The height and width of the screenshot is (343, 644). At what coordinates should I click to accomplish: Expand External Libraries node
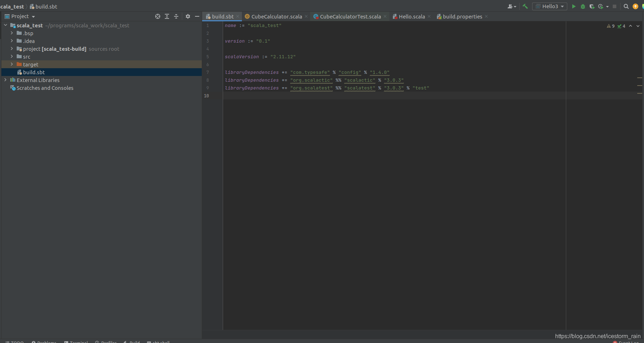coord(6,80)
